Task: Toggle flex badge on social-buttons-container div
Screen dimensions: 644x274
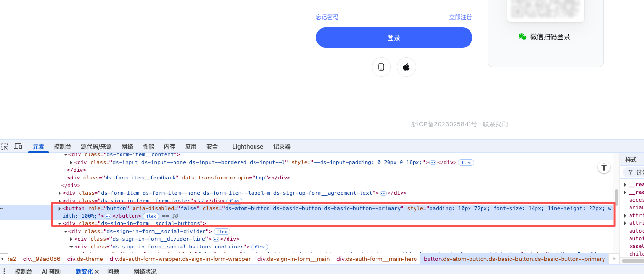Action: (259, 247)
